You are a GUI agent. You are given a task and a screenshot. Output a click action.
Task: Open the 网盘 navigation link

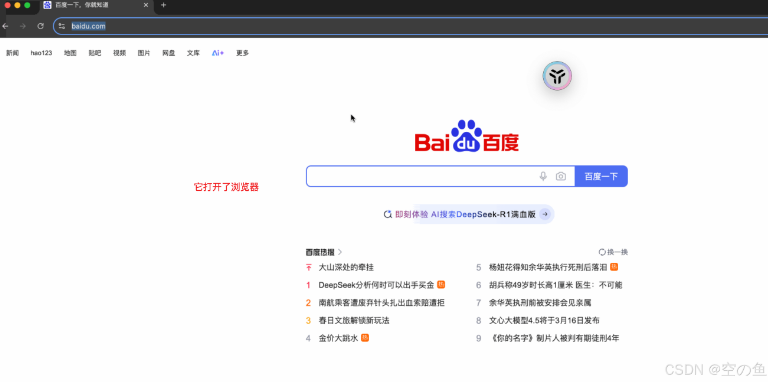tap(168, 53)
